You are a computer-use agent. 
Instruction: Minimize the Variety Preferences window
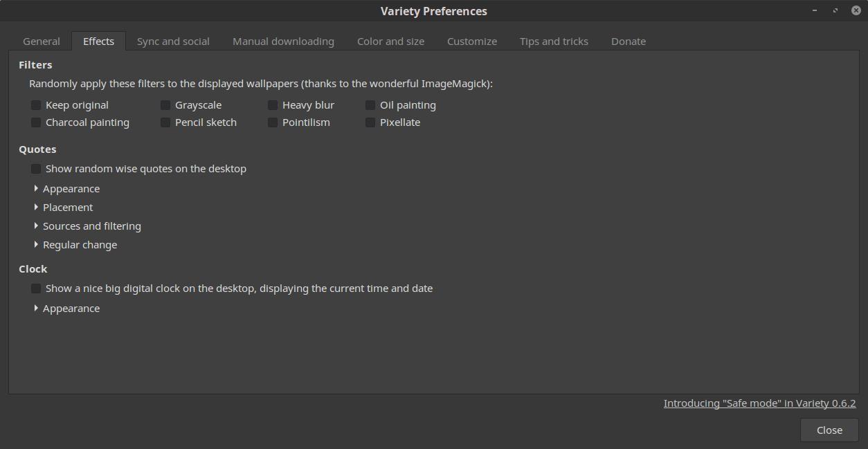point(815,10)
